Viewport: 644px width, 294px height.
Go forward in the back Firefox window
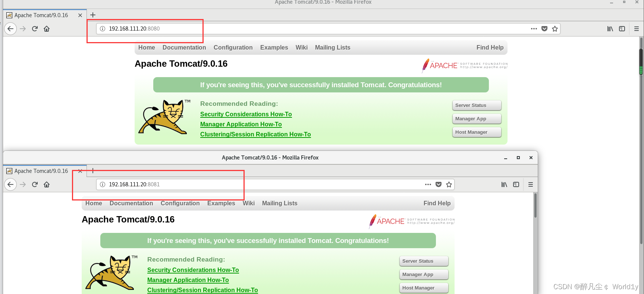(x=23, y=29)
